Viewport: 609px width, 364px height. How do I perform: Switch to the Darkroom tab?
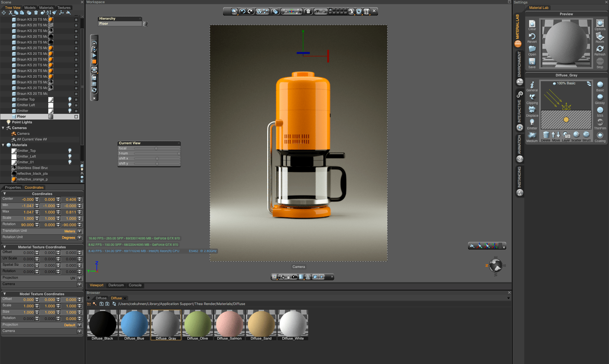coord(116,285)
